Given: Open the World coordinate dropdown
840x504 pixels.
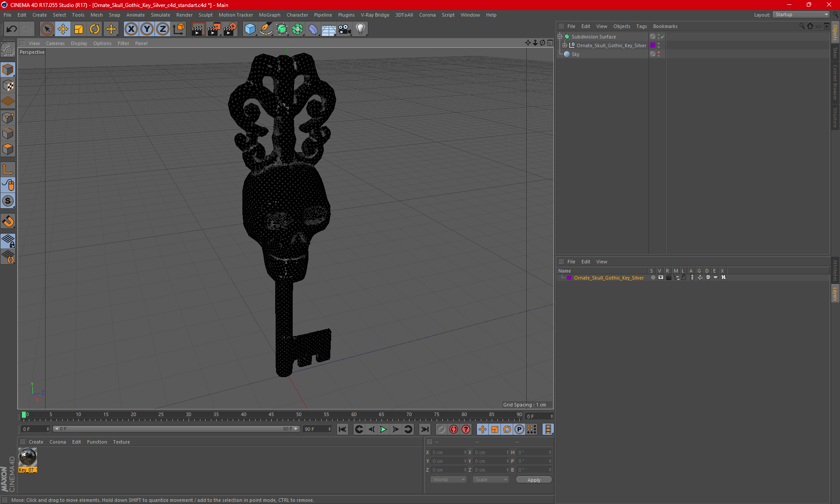Looking at the screenshot, I should click(449, 479).
